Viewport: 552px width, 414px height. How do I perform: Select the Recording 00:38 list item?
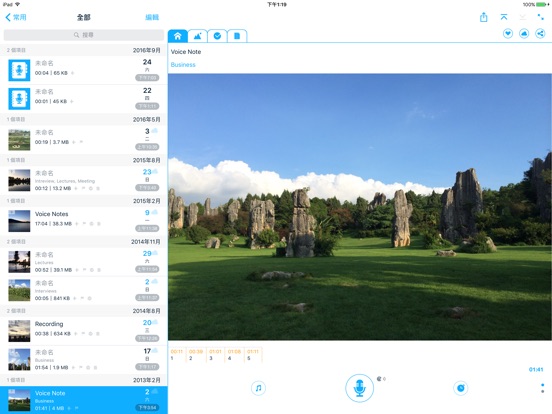[x=84, y=330]
